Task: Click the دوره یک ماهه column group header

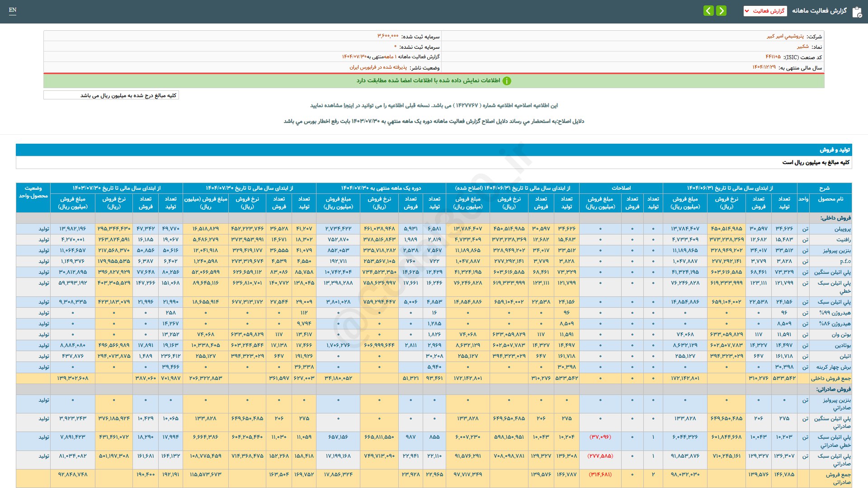Action: point(381,188)
